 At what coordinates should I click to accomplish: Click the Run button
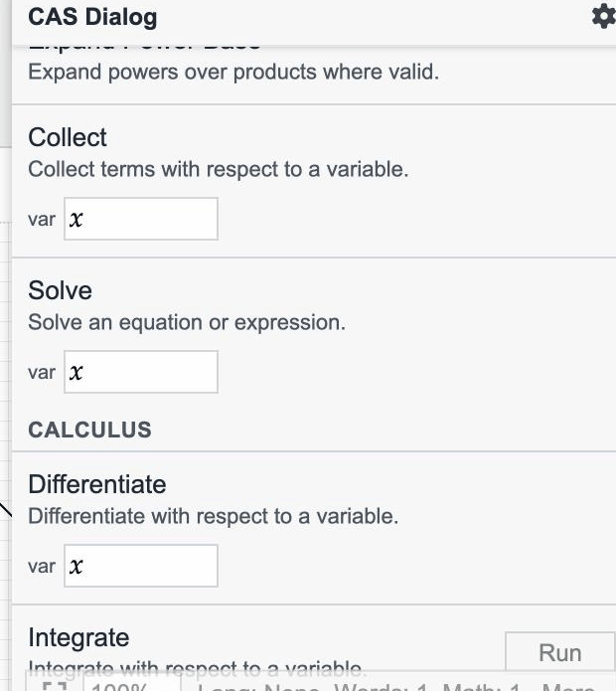click(x=560, y=652)
